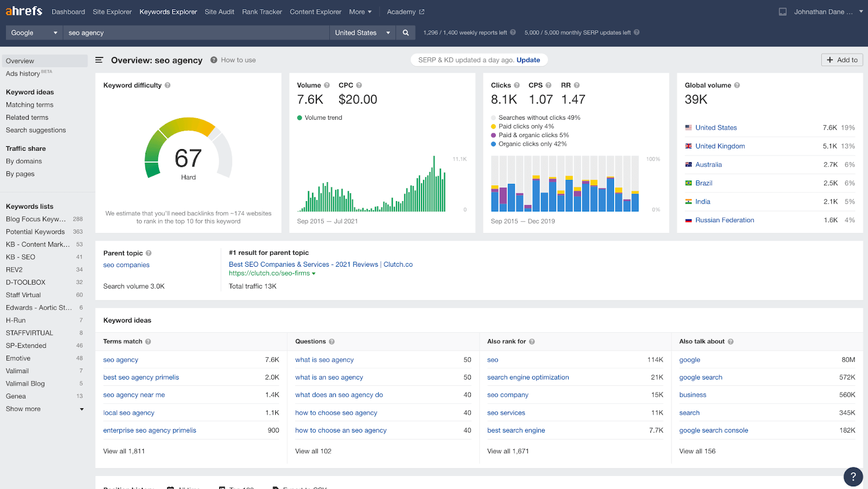The width and height of the screenshot is (868, 489).
Task: Expand the More menu in top navigation
Action: 360,12
